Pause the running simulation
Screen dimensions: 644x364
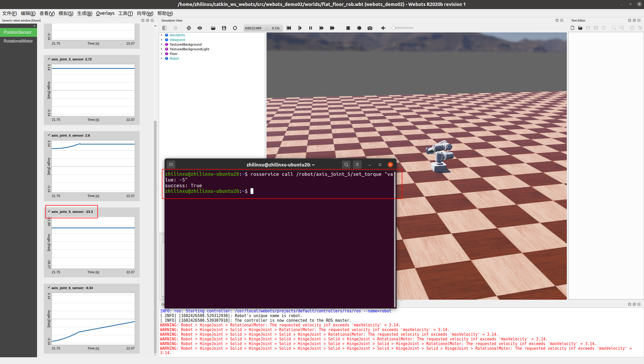coord(310,28)
